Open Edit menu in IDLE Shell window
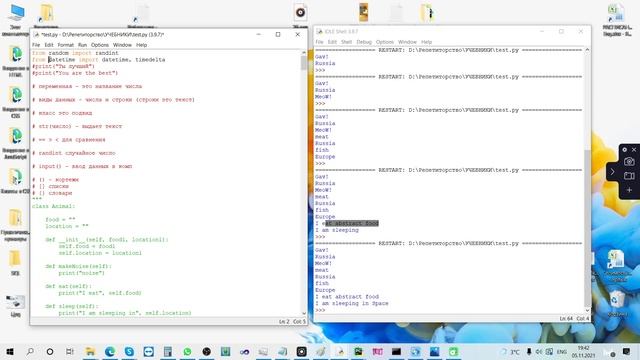Viewport: 640px width, 360px height. 332,42
